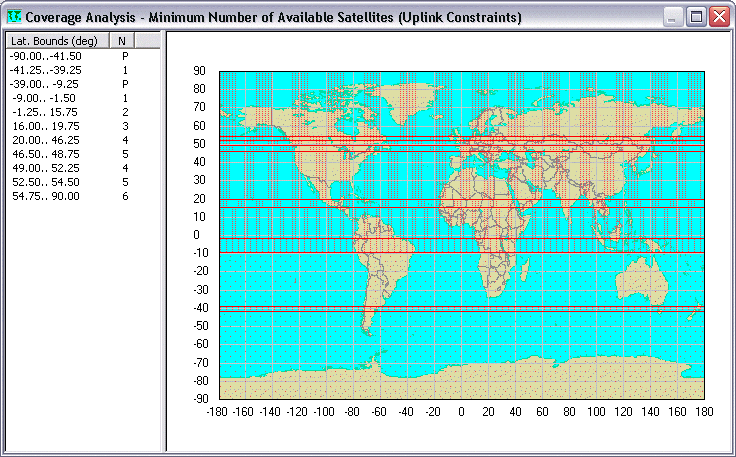This screenshot has height=457, width=736.
Task: Select the 46.50..48.75 latitude row
Action: pyautogui.click(x=46, y=155)
